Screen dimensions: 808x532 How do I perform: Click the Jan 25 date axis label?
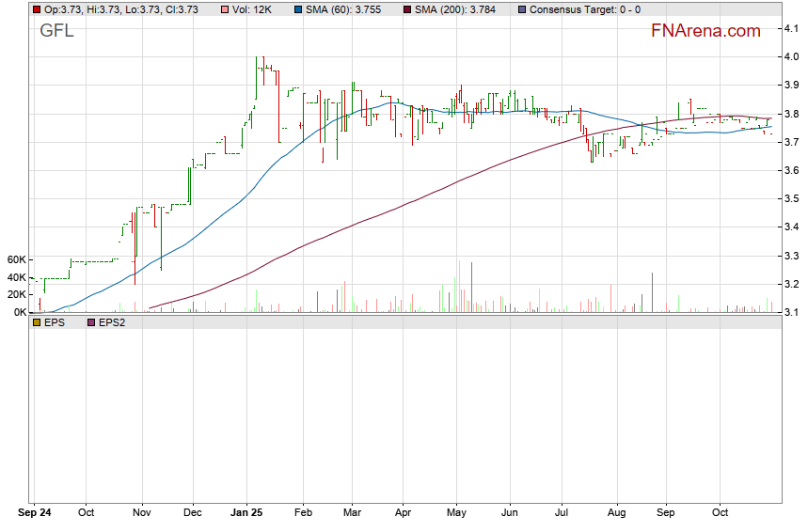246,513
